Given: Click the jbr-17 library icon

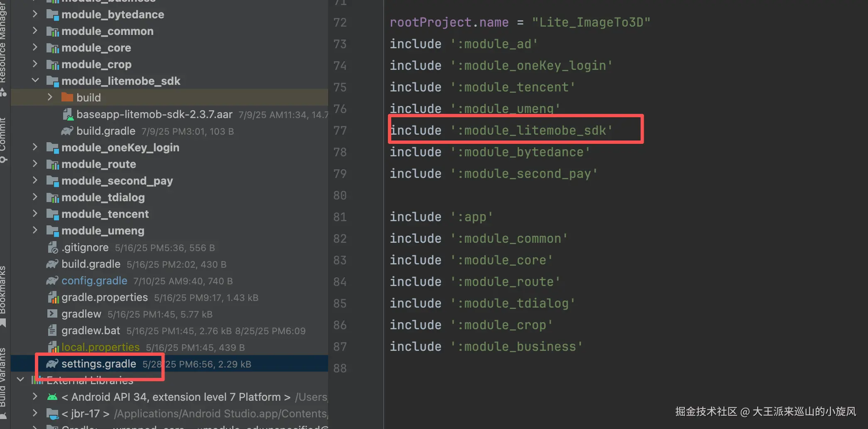Looking at the screenshot, I should click(x=52, y=414).
